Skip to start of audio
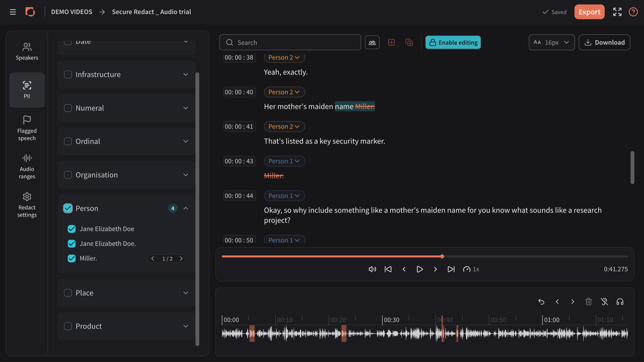644x362 pixels. 388,269
